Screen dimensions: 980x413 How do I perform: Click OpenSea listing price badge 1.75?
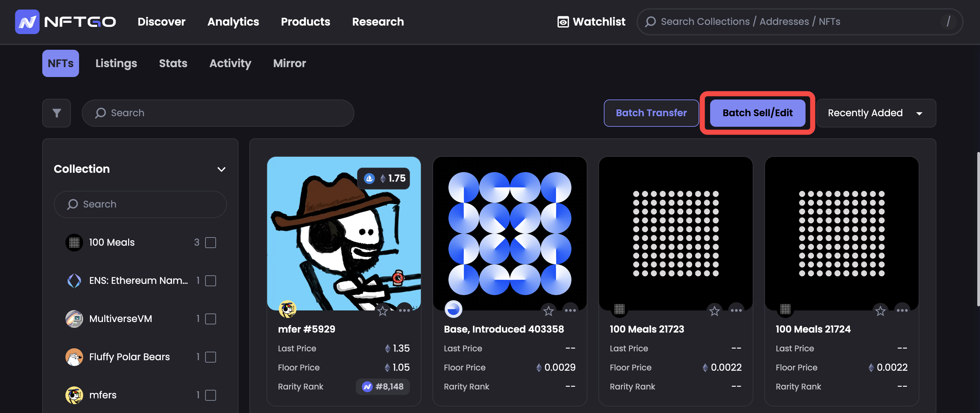tap(383, 178)
